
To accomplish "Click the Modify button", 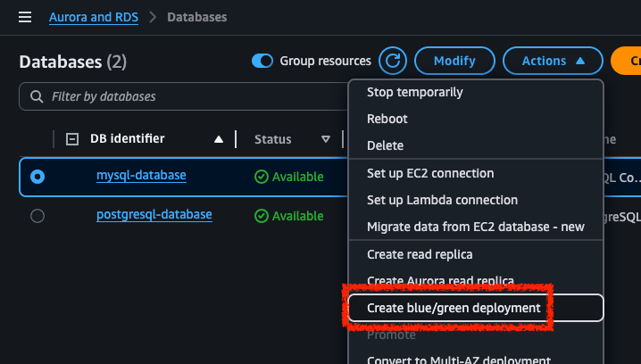I will [x=454, y=61].
